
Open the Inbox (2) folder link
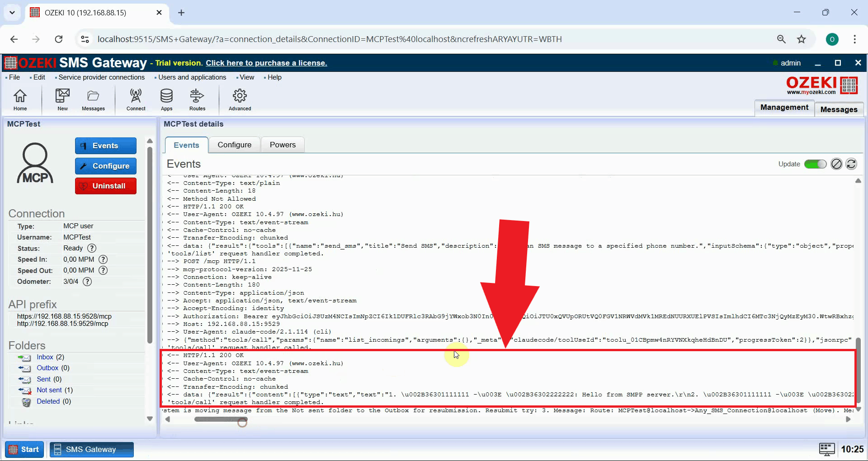(50, 357)
